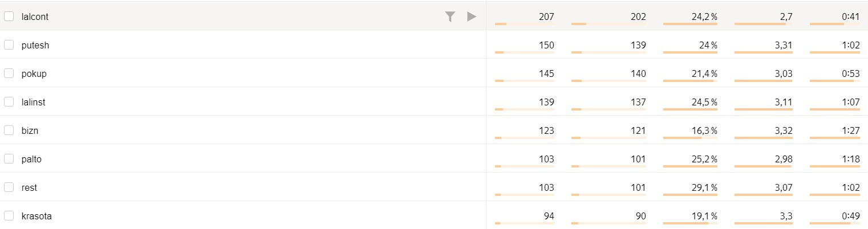
Task: Open the pokup entry
Action: (x=34, y=73)
